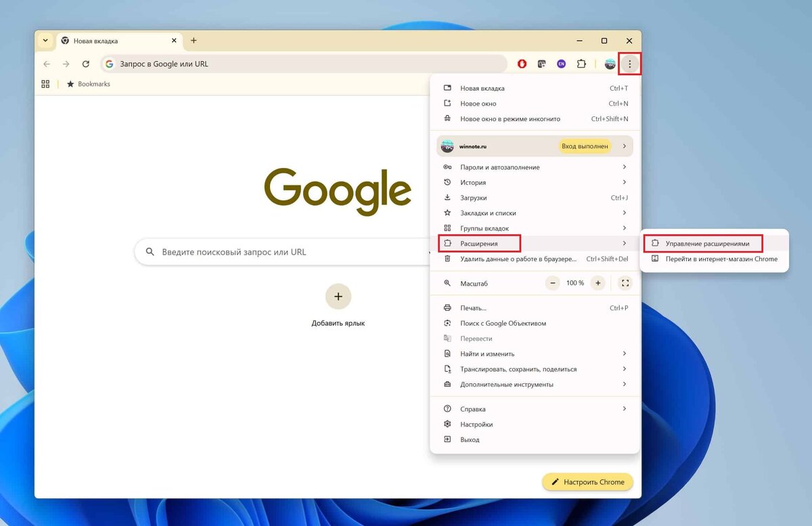Open the Extensions puzzle icon in toolbar
Viewport: 812px width, 526px height.
(x=581, y=64)
